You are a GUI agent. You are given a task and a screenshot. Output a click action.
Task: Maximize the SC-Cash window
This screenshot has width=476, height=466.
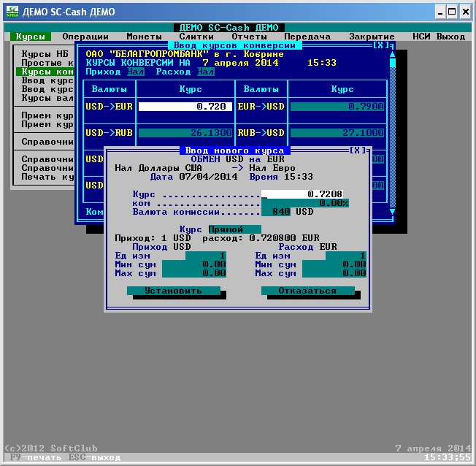(x=452, y=12)
